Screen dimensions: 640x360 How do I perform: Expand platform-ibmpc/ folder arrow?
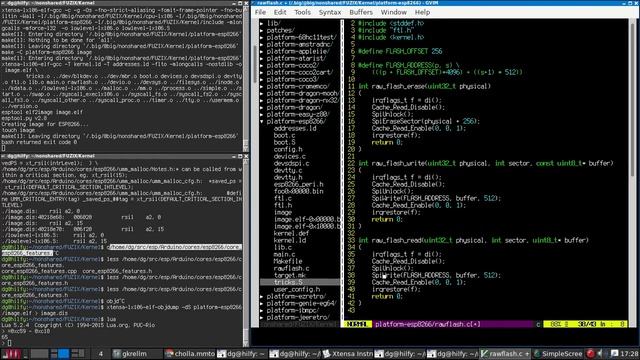coord(262,311)
